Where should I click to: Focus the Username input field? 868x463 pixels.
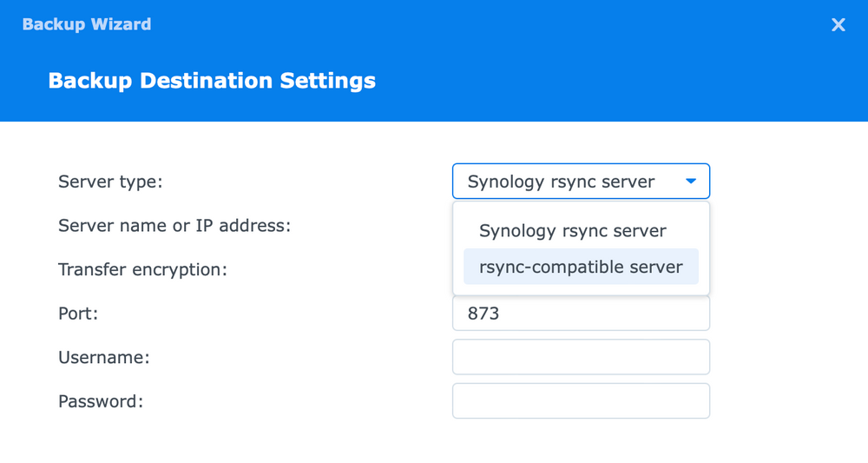click(x=581, y=357)
